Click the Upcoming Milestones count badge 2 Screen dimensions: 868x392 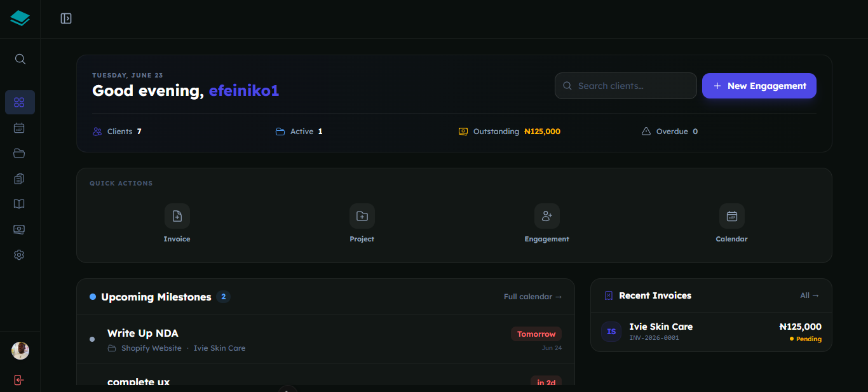point(224,297)
